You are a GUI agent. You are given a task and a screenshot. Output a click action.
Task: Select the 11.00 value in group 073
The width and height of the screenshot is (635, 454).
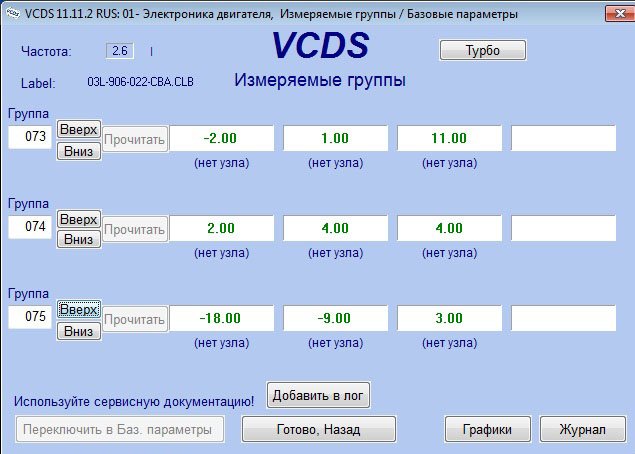[450, 138]
